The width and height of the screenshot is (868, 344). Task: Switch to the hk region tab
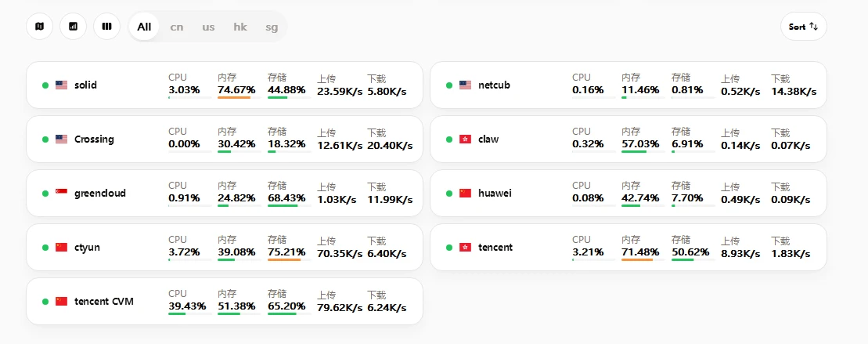tap(240, 27)
